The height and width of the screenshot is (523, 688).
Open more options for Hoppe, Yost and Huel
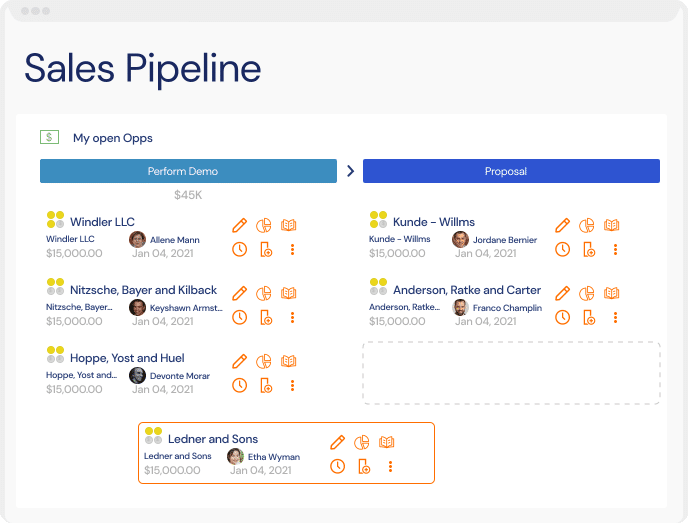pyautogui.click(x=292, y=385)
